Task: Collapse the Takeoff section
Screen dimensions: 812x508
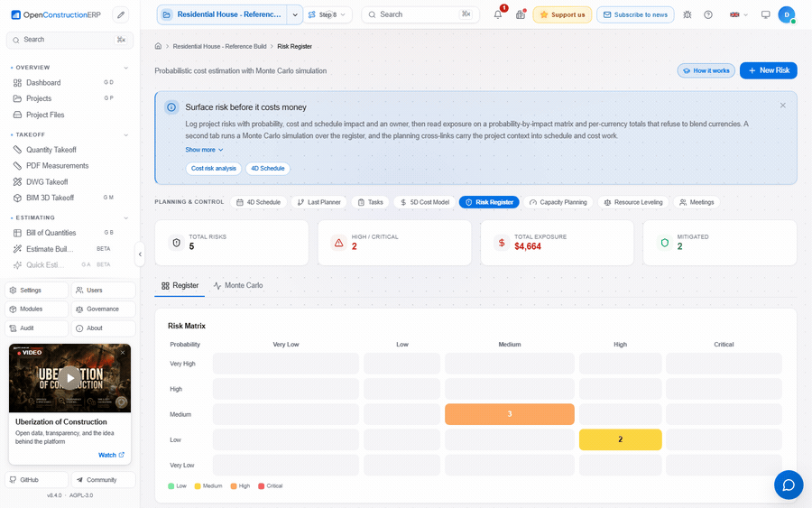Action: point(125,135)
